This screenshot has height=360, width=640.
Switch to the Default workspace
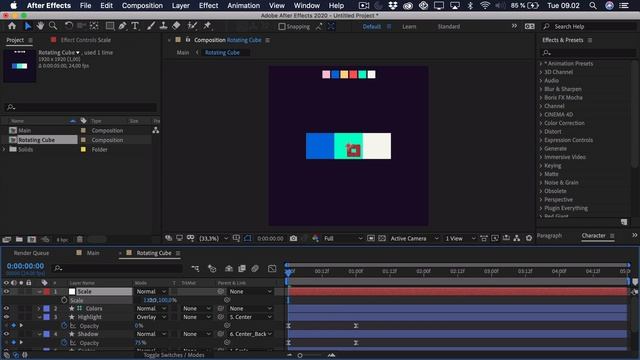[371, 27]
